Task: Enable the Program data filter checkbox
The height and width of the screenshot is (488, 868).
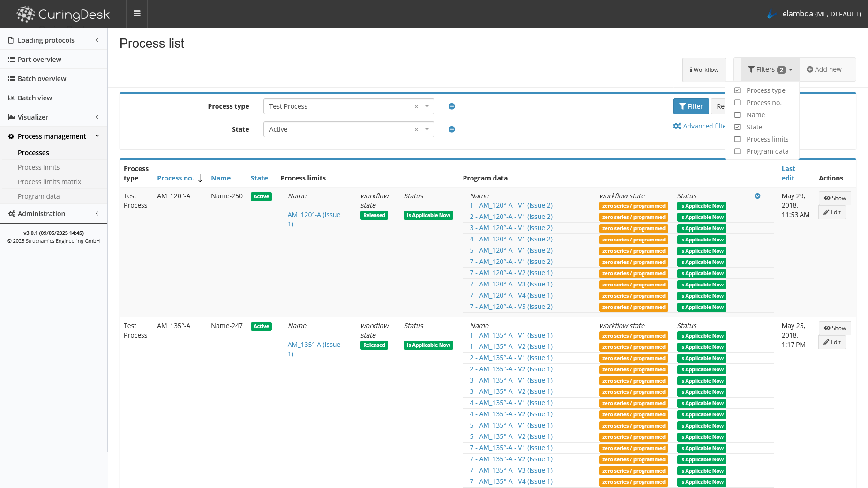Action: [737, 151]
